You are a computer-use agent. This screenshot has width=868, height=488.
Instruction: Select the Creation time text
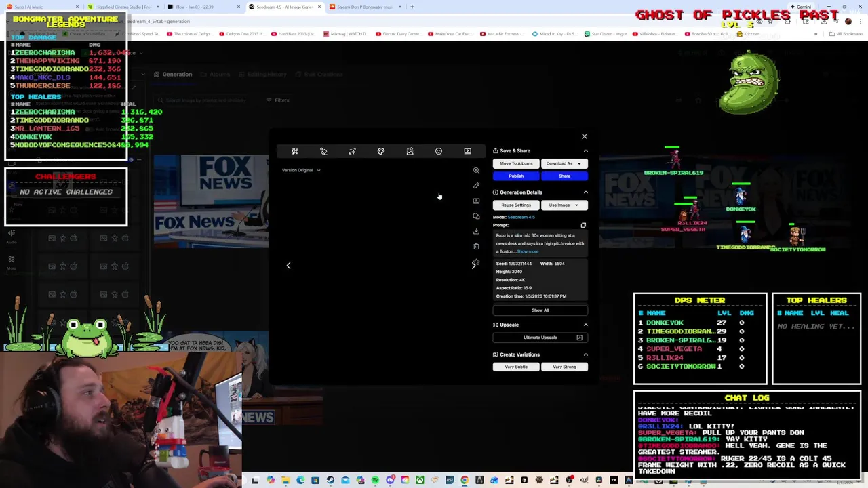click(x=531, y=296)
